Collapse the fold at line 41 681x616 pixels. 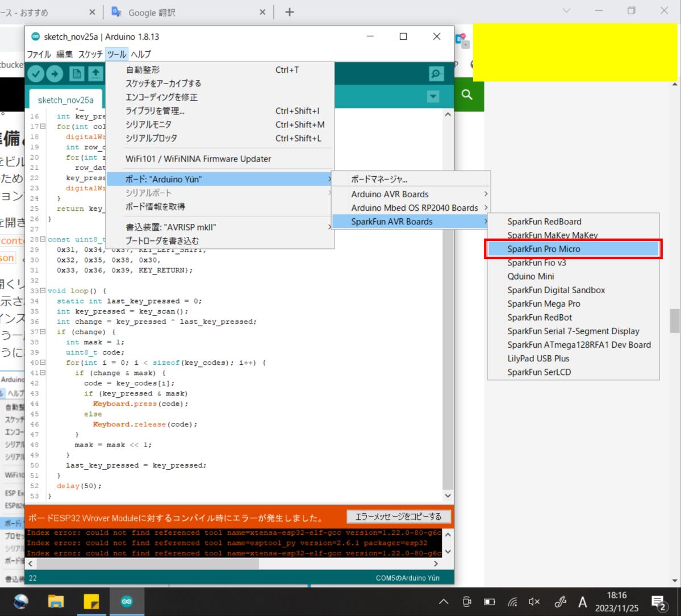(x=43, y=373)
